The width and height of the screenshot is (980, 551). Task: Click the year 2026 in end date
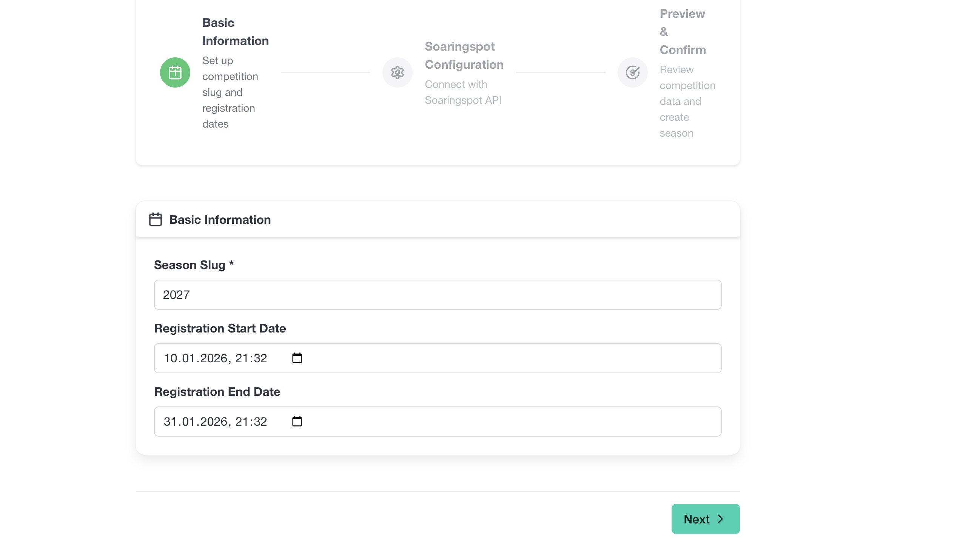tap(213, 421)
